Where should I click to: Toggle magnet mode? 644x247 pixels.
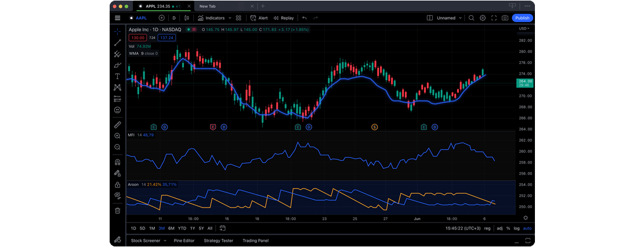(117, 162)
